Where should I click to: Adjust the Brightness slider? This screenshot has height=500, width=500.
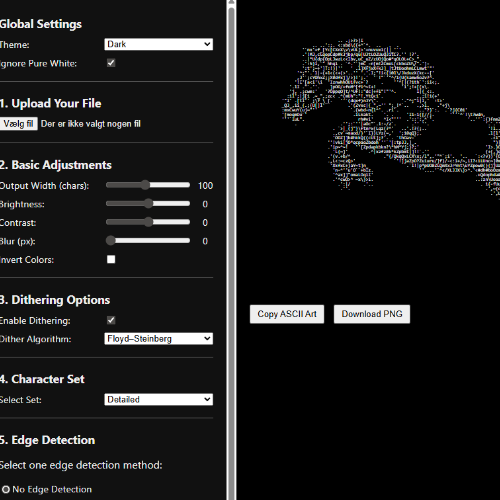148,203
